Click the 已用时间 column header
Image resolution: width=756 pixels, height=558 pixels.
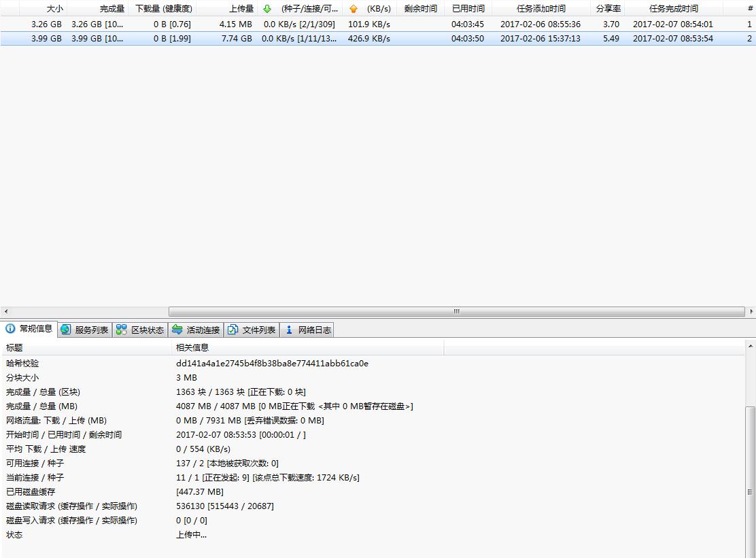[468, 9]
